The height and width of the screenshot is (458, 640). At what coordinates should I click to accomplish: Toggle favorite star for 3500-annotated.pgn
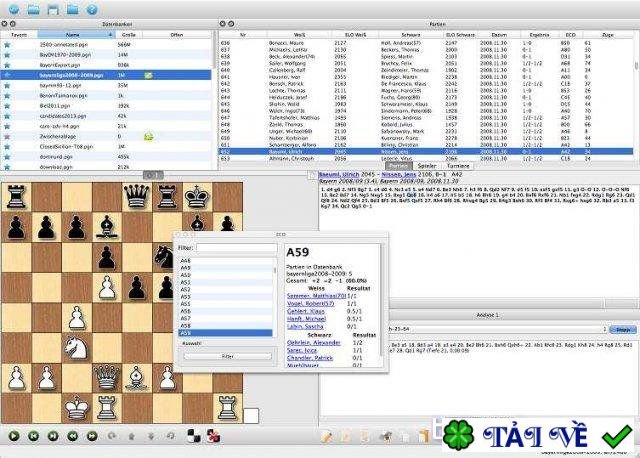tap(7, 45)
